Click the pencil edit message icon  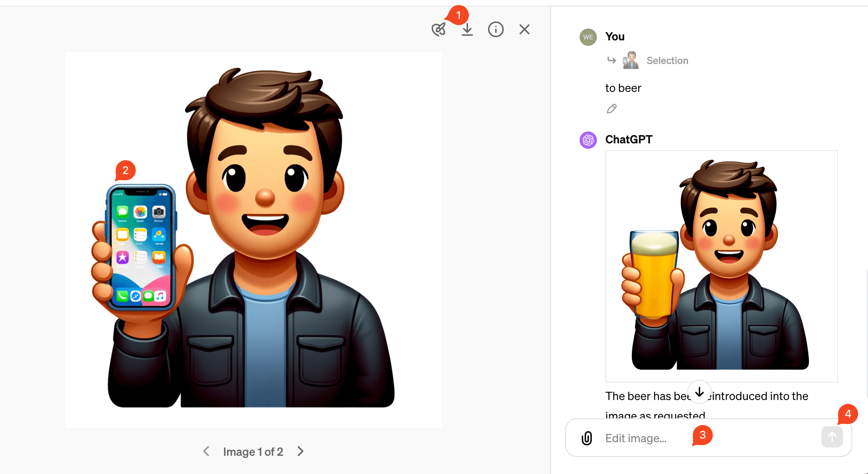point(612,109)
